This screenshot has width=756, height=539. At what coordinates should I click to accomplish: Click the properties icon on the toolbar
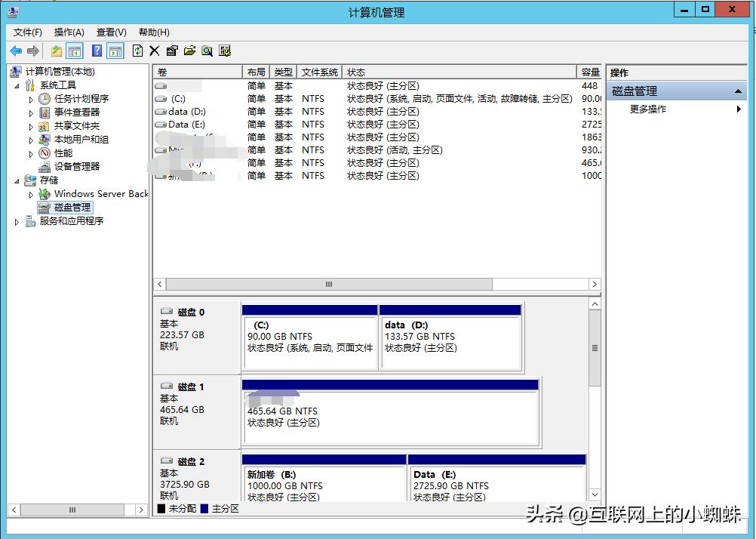click(173, 51)
